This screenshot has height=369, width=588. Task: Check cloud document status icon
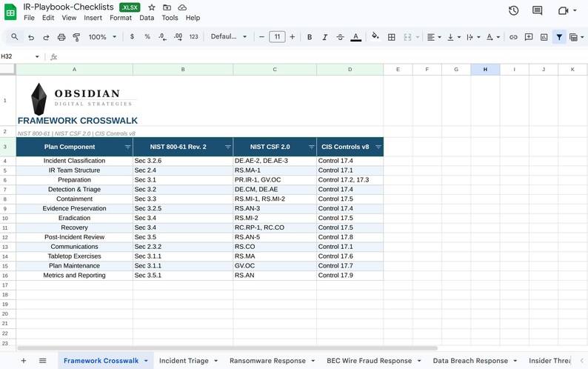[x=182, y=7]
